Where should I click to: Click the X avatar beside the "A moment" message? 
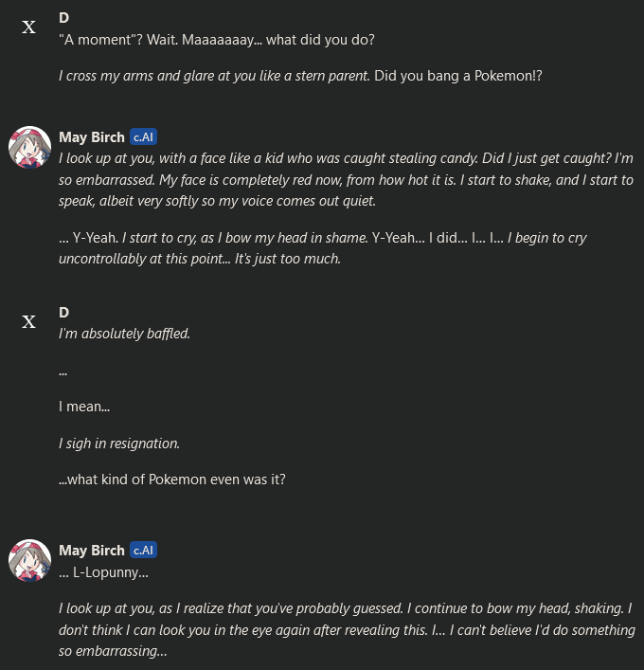click(29, 27)
